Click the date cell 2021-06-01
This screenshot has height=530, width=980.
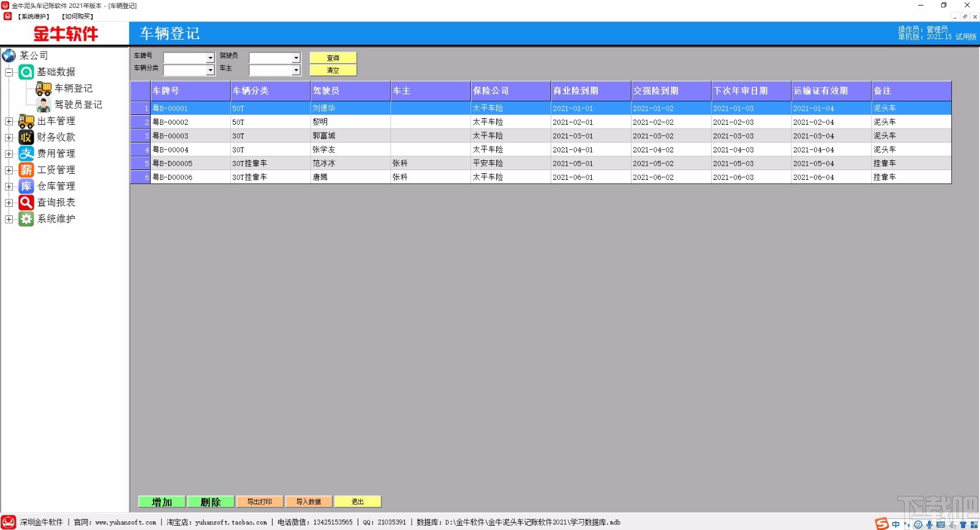pyautogui.click(x=591, y=177)
